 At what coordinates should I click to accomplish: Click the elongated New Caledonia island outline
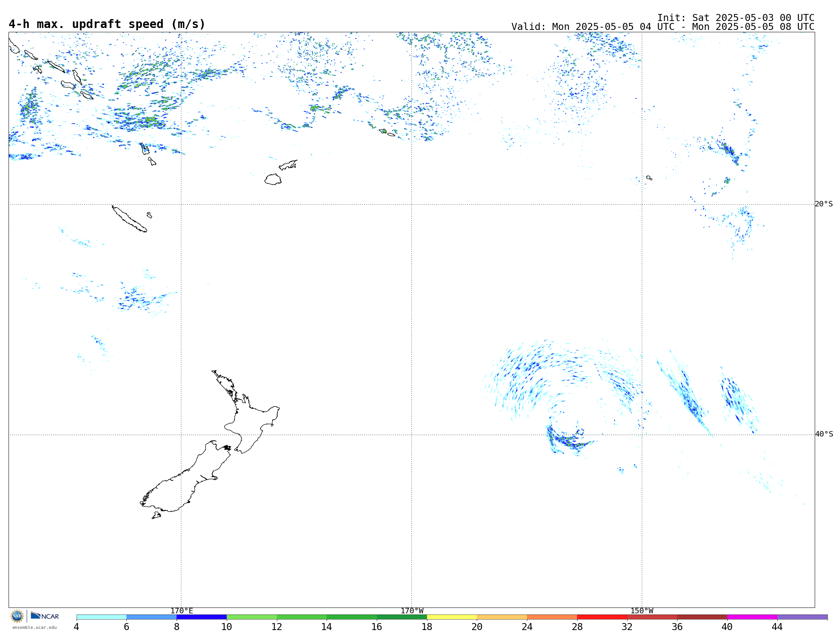[129, 219]
